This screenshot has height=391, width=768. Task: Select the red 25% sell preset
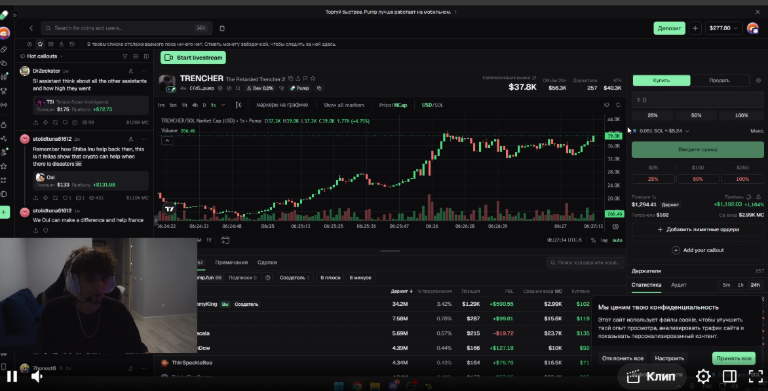pos(653,179)
